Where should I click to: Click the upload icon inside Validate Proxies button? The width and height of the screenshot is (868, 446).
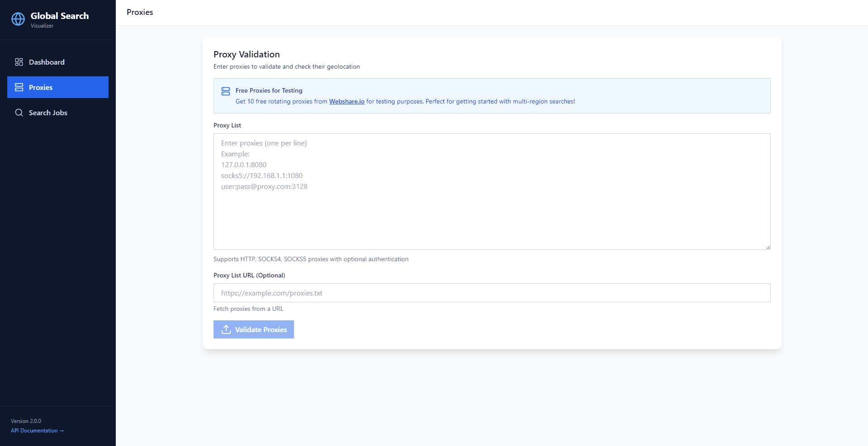tap(225, 329)
